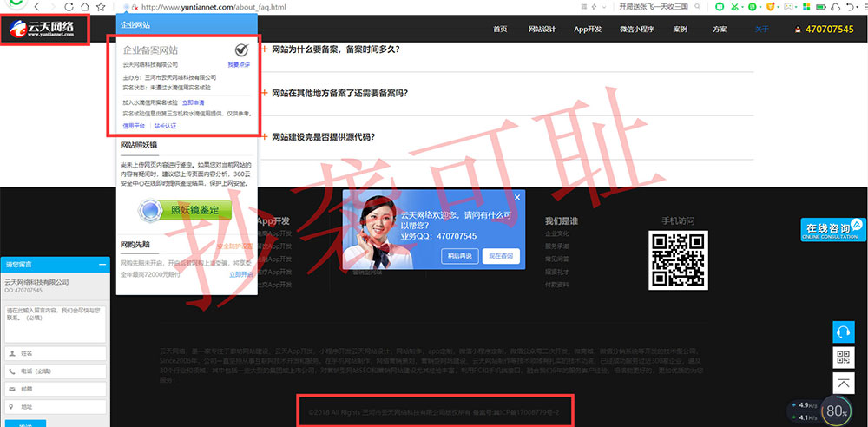868x427 pixels.
Task: Click the message content textarea
Action: pos(56,324)
